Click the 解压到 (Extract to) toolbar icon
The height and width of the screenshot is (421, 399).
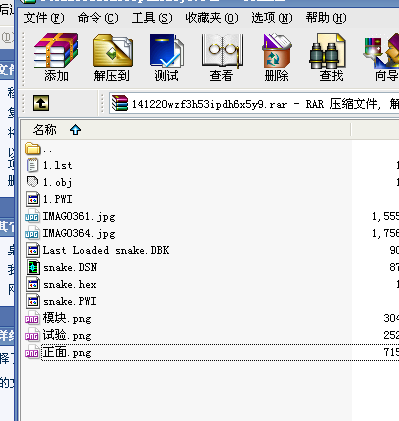[112, 51]
